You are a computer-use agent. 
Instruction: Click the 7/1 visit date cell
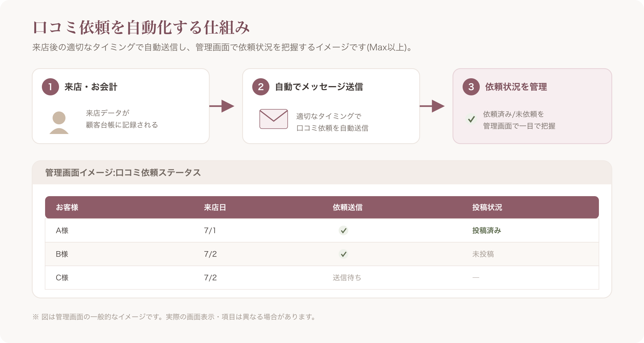(x=210, y=230)
